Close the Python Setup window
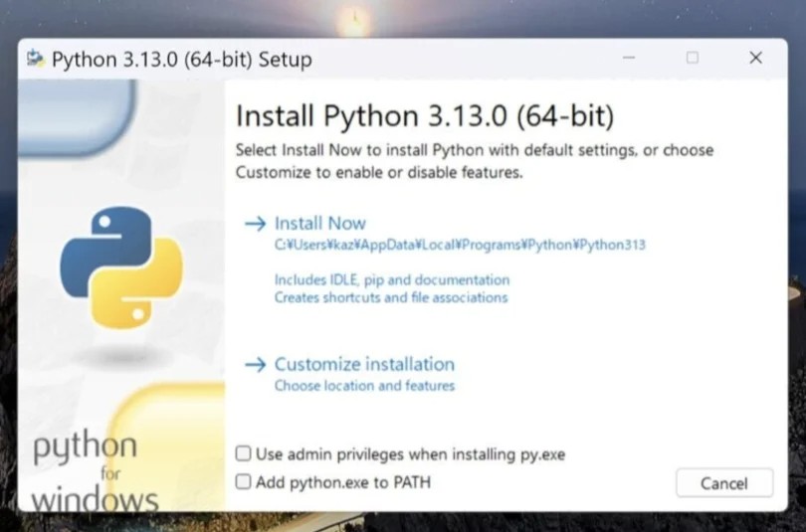The image size is (806, 532). pyautogui.click(x=755, y=58)
